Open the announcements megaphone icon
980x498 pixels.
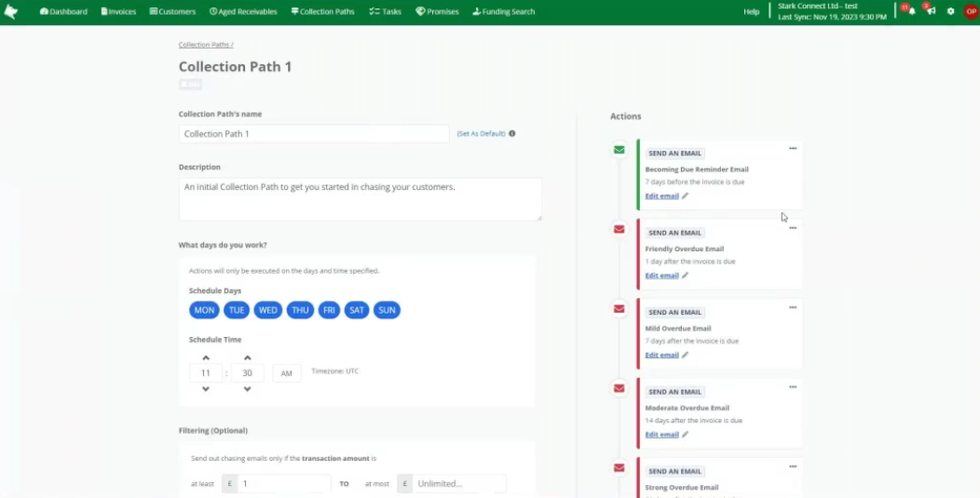coord(932,11)
